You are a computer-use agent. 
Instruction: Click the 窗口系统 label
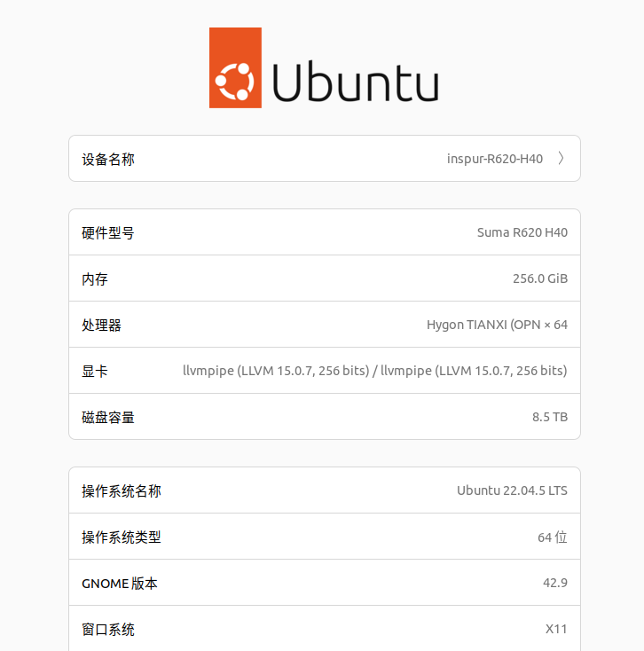click(108, 630)
